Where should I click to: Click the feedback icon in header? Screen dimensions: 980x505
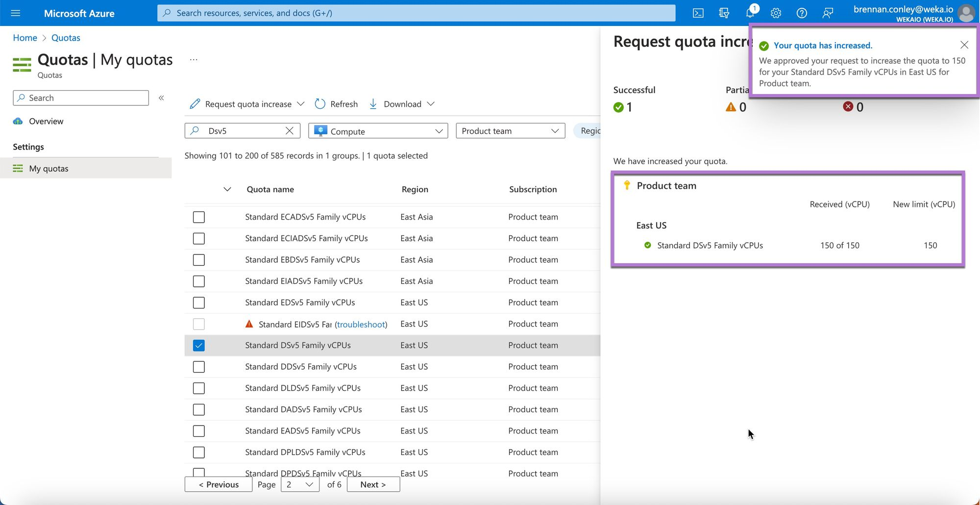pyautogui.click(x=828, y=13)
